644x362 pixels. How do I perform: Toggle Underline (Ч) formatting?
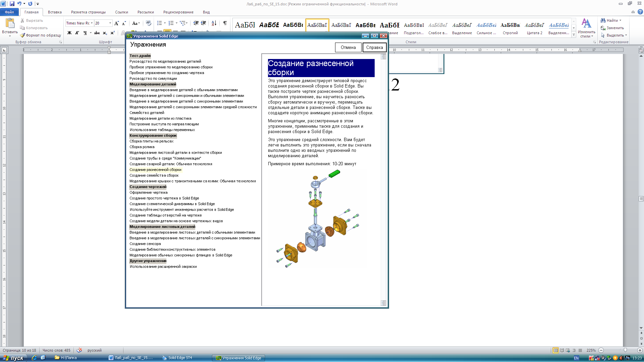pyautogui.click(x=85, y=33)
